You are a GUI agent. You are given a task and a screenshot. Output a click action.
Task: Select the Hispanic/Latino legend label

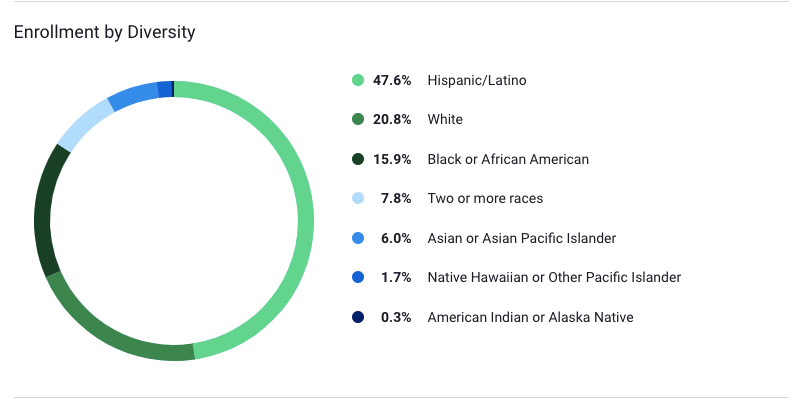(476, 80)
